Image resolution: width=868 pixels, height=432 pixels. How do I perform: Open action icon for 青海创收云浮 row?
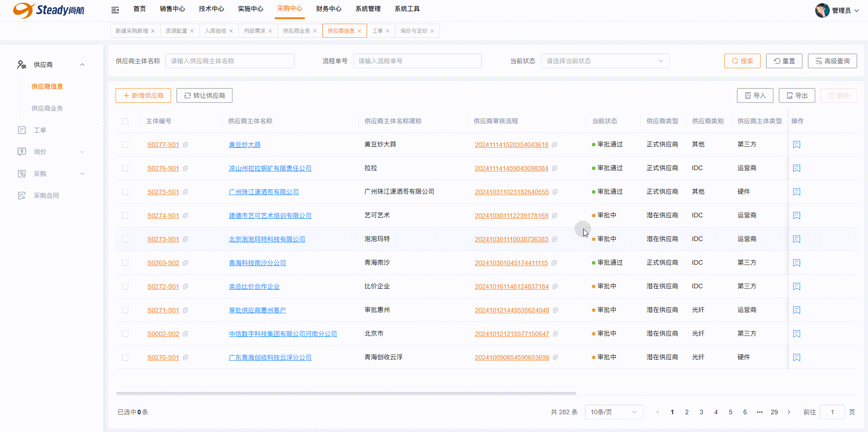click(797, 357)
